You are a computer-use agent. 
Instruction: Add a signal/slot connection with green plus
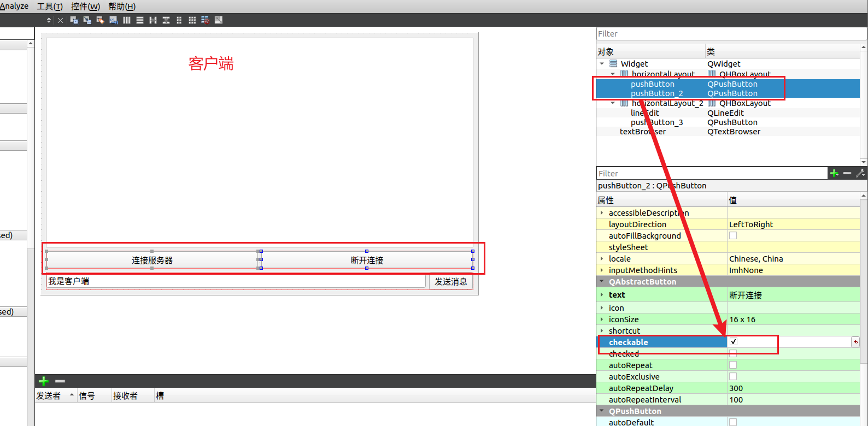[44, 381]
